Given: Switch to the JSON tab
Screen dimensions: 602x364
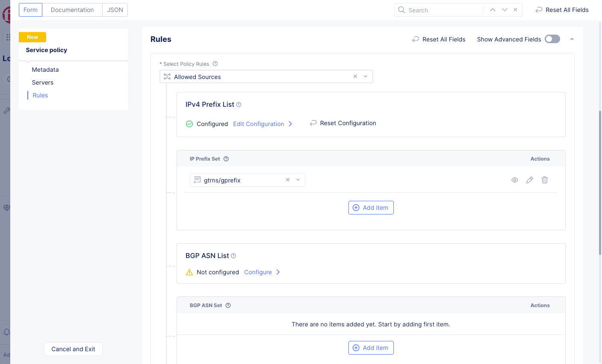Looking at the screenshot, I should [115, 10].
